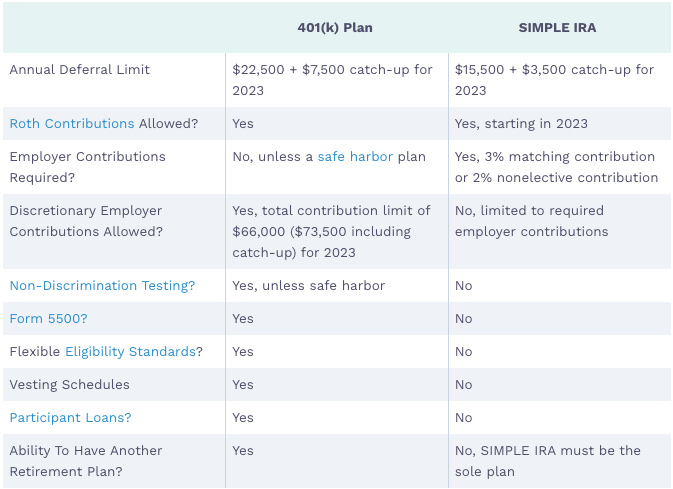
Task: Click "Yes, unless safe harbor" testing cell
Action: click(x=308, y=286)
